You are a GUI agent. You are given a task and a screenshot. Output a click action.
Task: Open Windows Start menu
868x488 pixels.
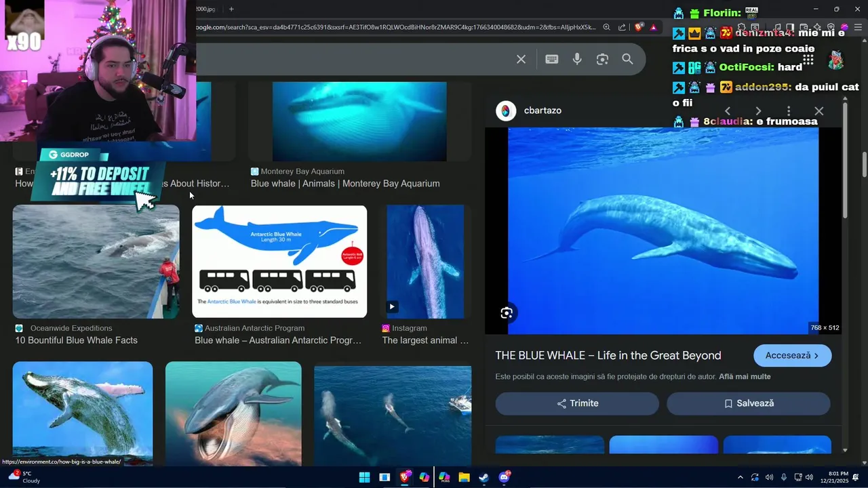click(x=364, y=477)
